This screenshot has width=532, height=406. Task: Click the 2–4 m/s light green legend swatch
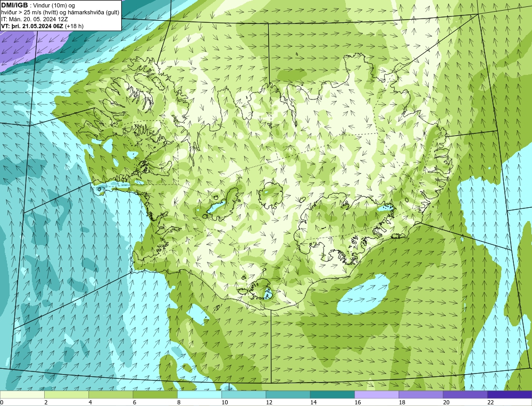click(x=66, y=394)
